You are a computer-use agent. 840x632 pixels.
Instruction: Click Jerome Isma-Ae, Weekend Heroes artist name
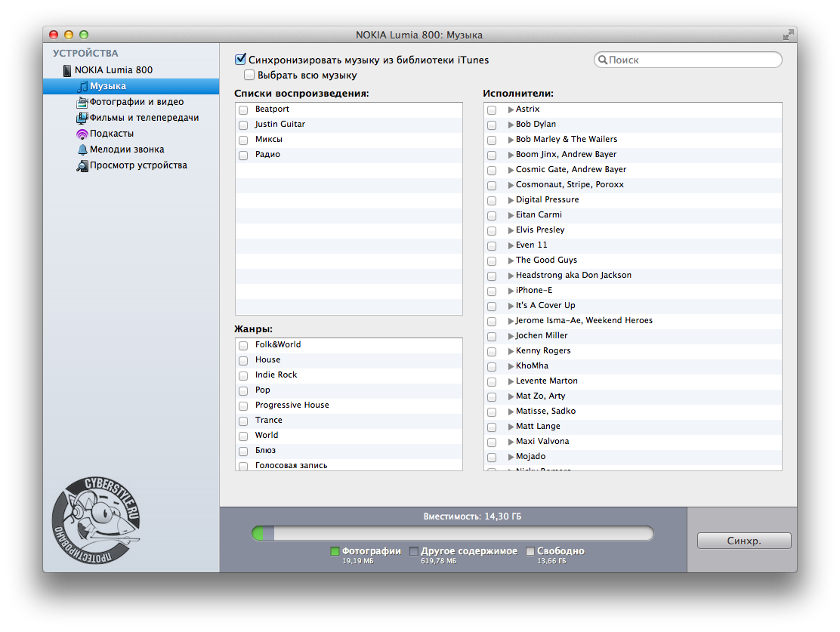pos(584,320)
